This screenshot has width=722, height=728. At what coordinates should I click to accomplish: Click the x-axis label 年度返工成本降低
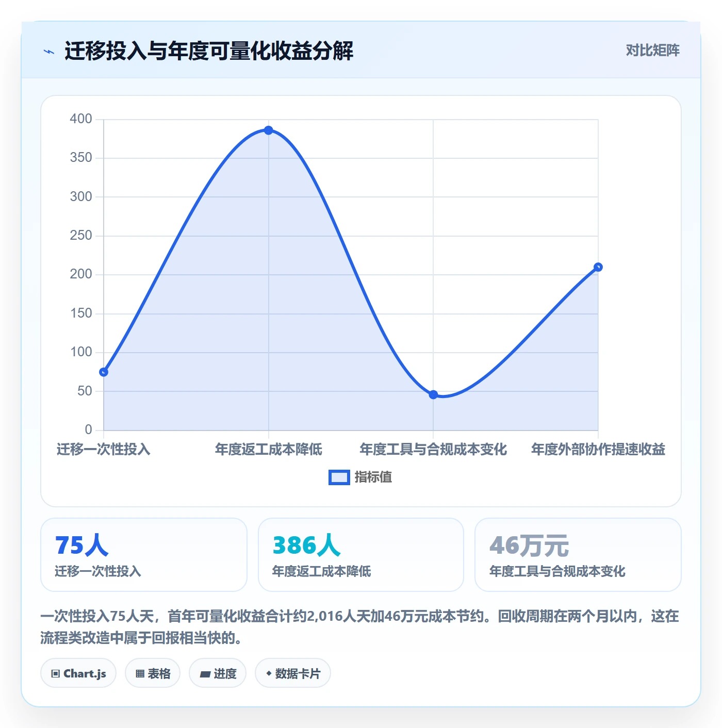(269, 450)
